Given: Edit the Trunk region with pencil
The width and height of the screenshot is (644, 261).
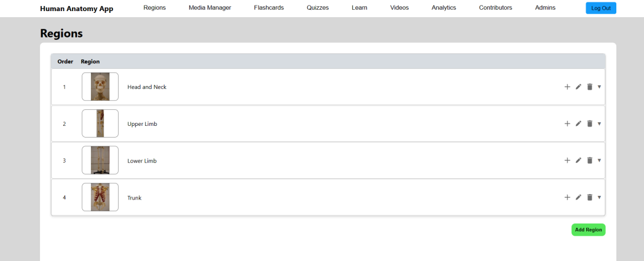Looking at the screenshot, I should pos(578,197).
